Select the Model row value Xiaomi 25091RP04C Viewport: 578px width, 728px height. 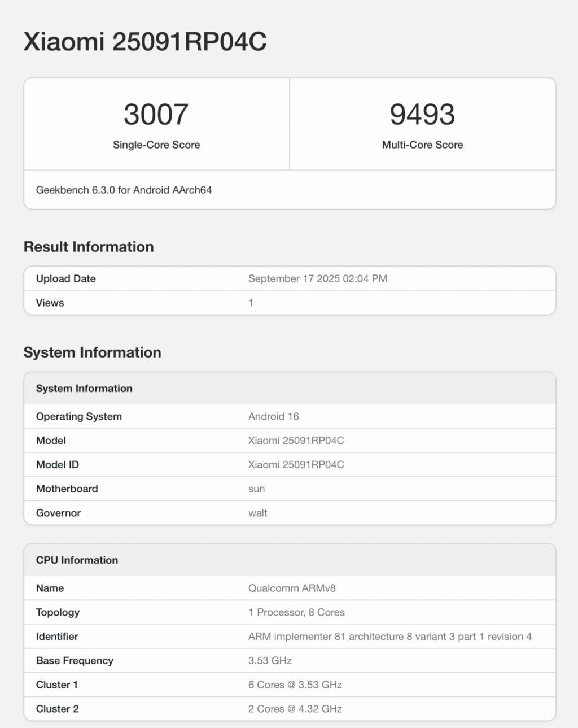click(x=296, y=441)
